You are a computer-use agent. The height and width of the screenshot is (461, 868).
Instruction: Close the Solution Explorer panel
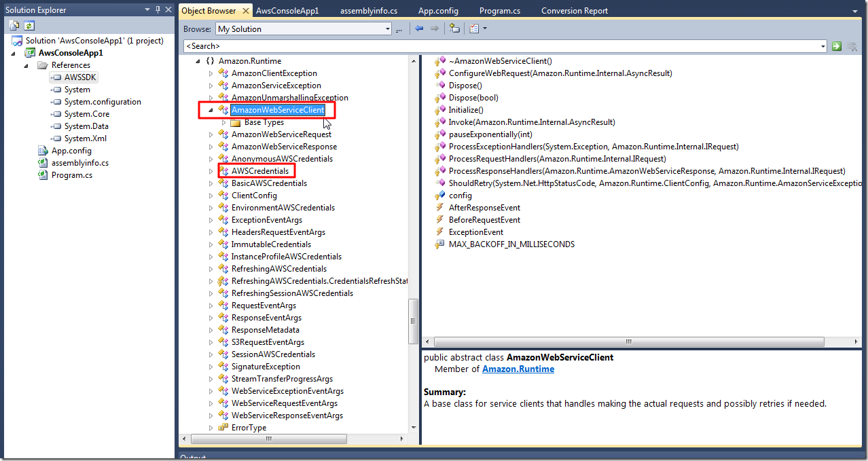click(168, 10)
